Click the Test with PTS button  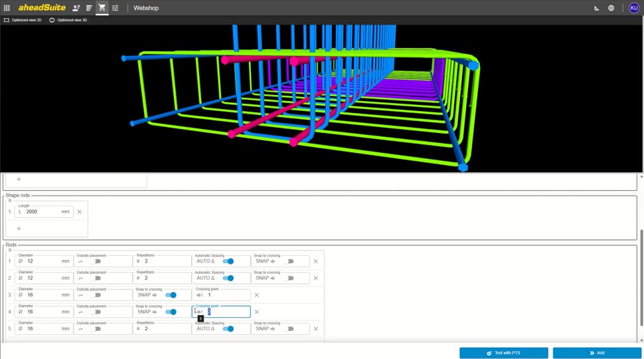pyautogui.click(x=504, y=353)
